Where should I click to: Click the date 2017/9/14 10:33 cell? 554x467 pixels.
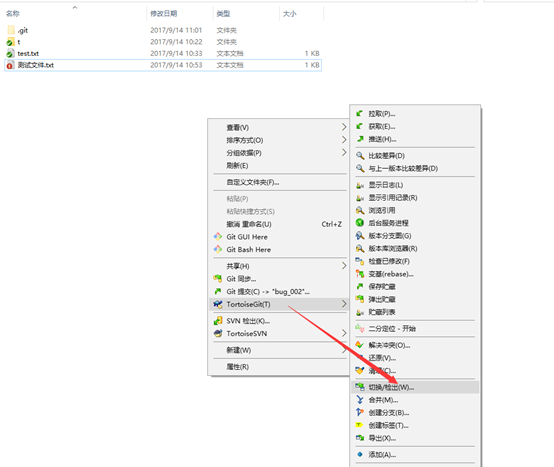(x=176, y=53)
